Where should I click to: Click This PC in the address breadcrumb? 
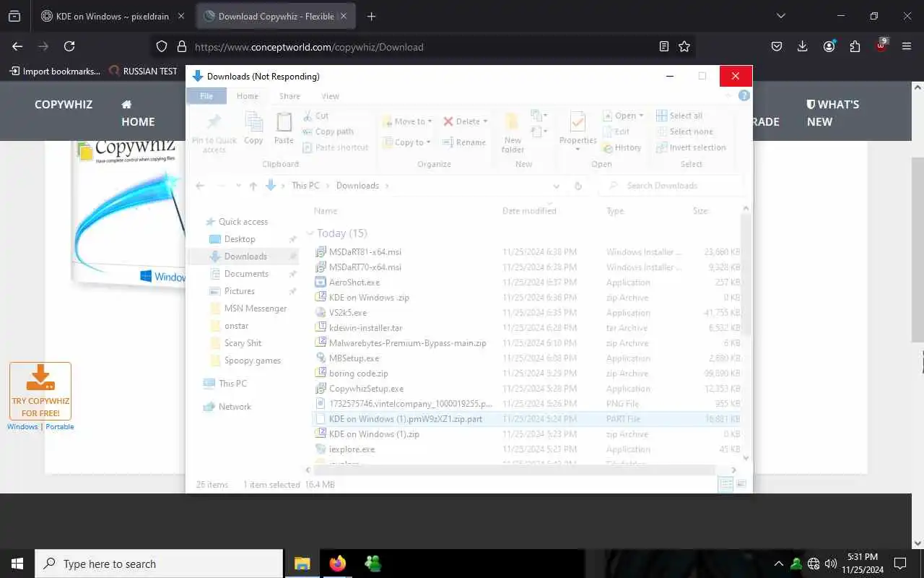point(305,186)
